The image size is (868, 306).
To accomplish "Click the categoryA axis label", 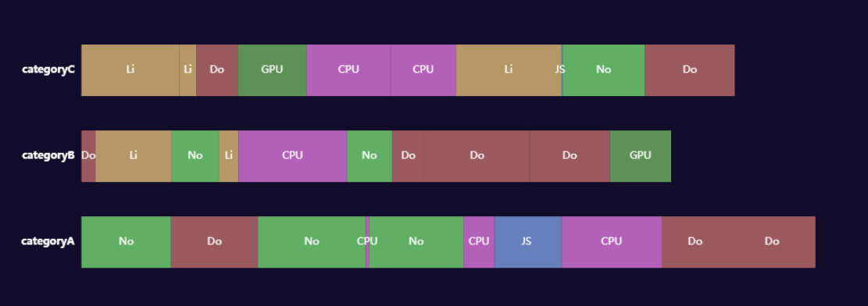I will coord(48,241).
